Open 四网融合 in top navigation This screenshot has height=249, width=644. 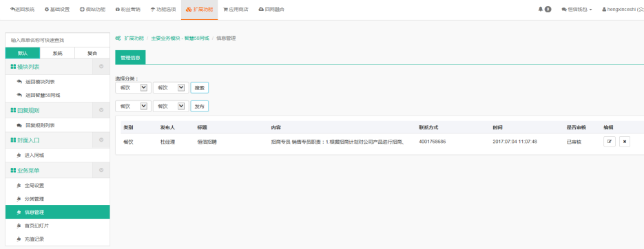pos(271,9)
